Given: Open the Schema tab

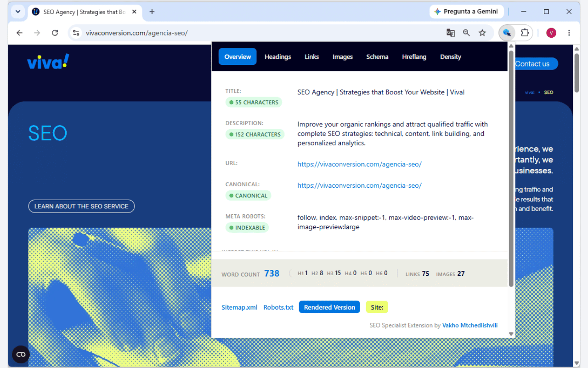Looking at the screenshot, I should (377, 57).
